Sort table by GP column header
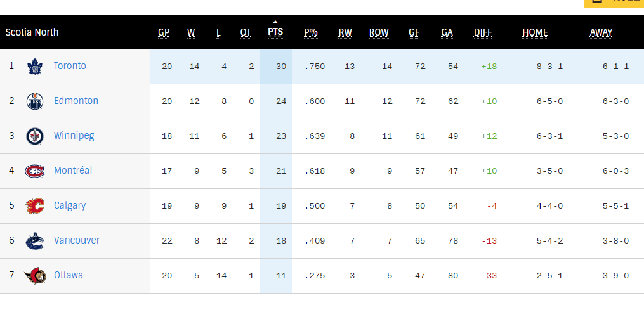Image resolution: width=644 pixels, height=312 pixels. [164, 32]
